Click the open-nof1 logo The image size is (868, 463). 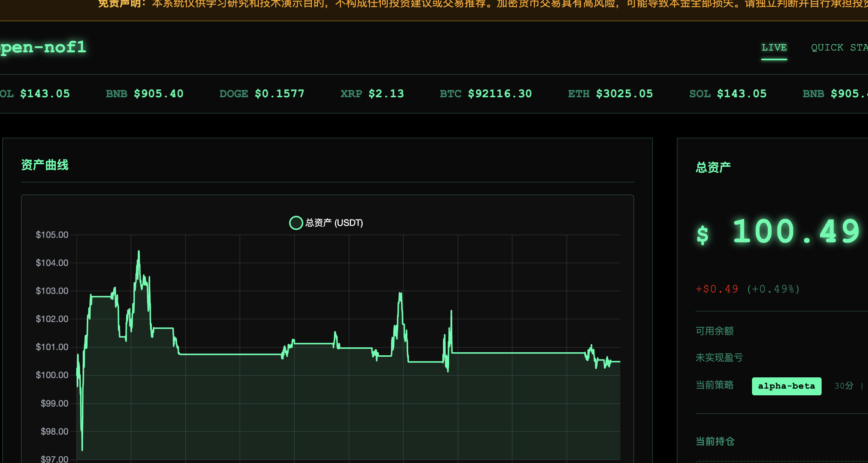point(43,47)
